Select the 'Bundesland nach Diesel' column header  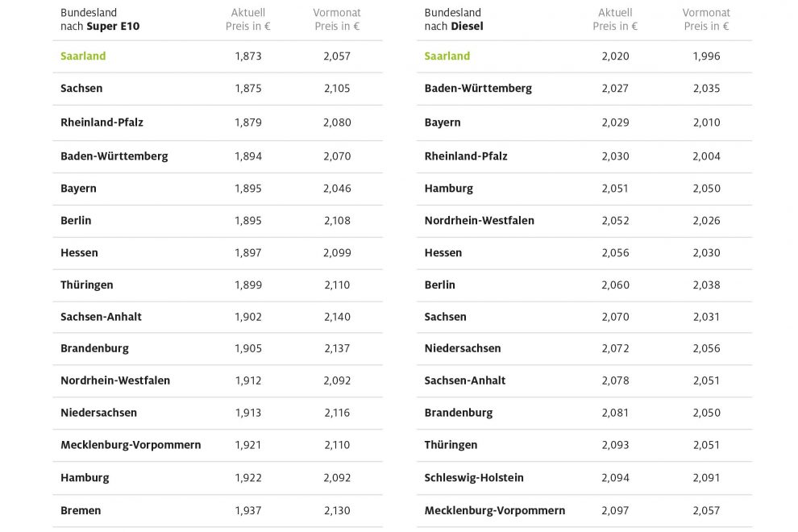tap(454, 19)
